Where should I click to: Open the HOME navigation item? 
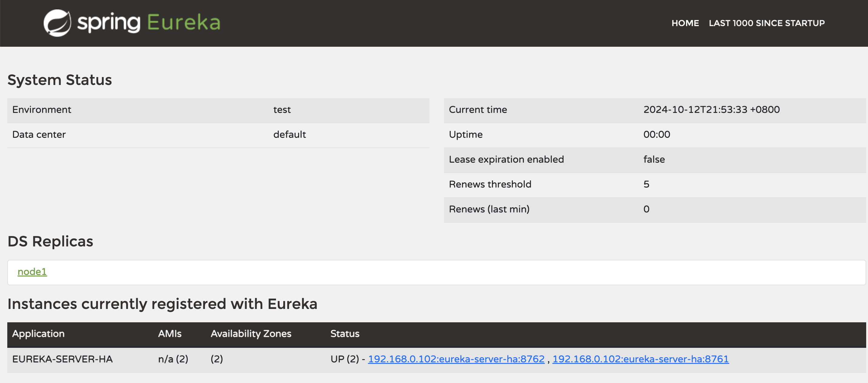coord(685,23)
